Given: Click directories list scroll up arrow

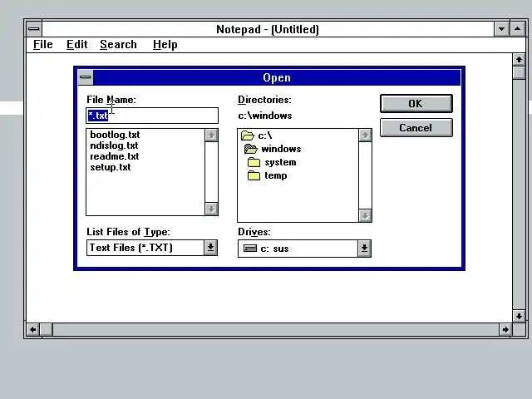Looking at the screenshot, I should click(x=365, y=135).
